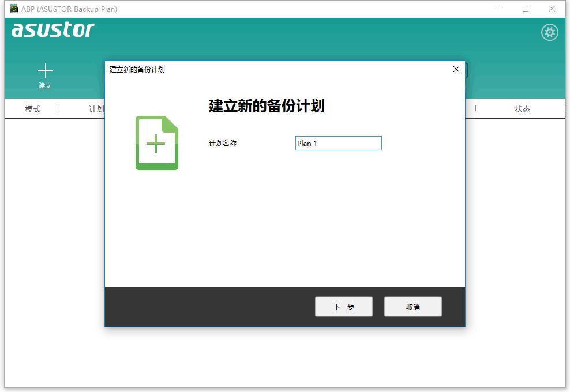
Task: Click the 模式 column header
Action: [x=33, y=109]
